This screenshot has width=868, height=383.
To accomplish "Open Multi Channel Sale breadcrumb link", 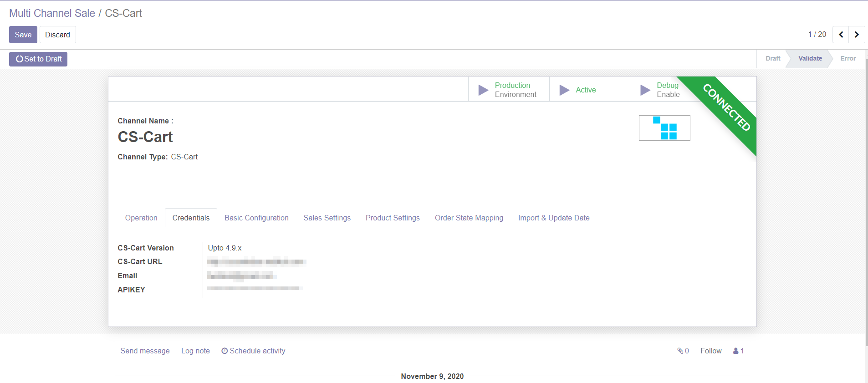I will click(52, 13).
